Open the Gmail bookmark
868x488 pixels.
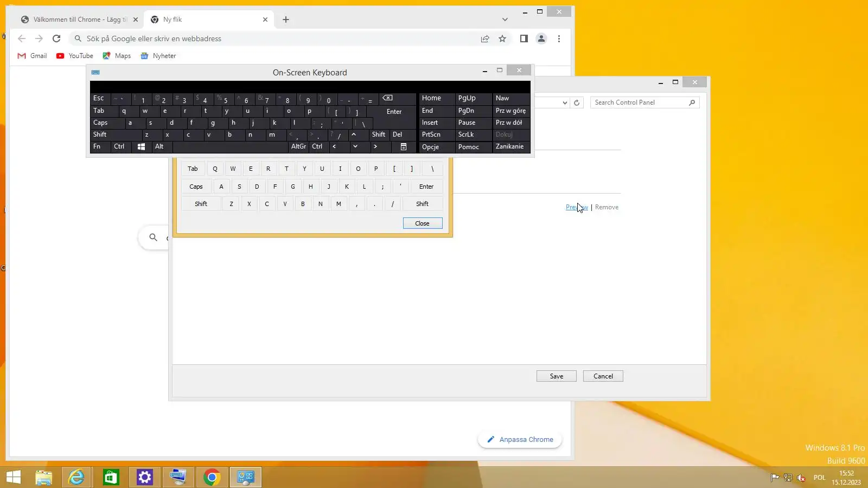point(33,56)
